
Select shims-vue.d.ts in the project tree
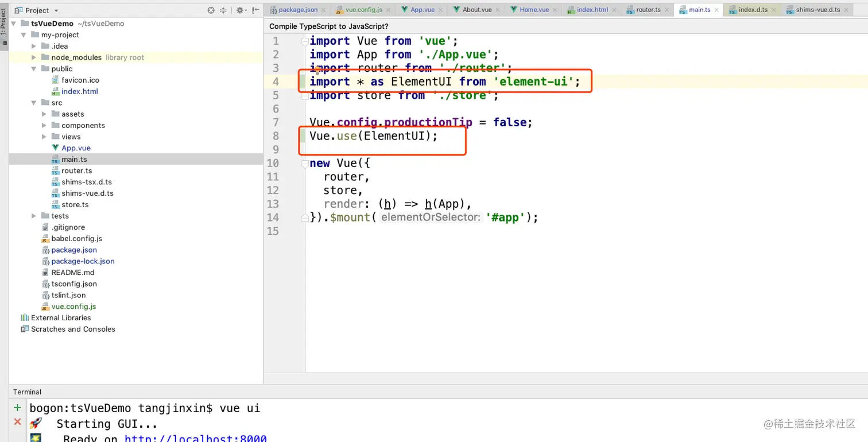[x=87, y=193]
